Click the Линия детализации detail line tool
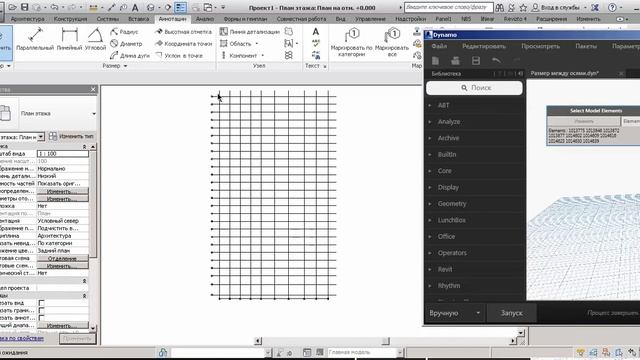The image size is (640, 360). click(x=249, y=32)
